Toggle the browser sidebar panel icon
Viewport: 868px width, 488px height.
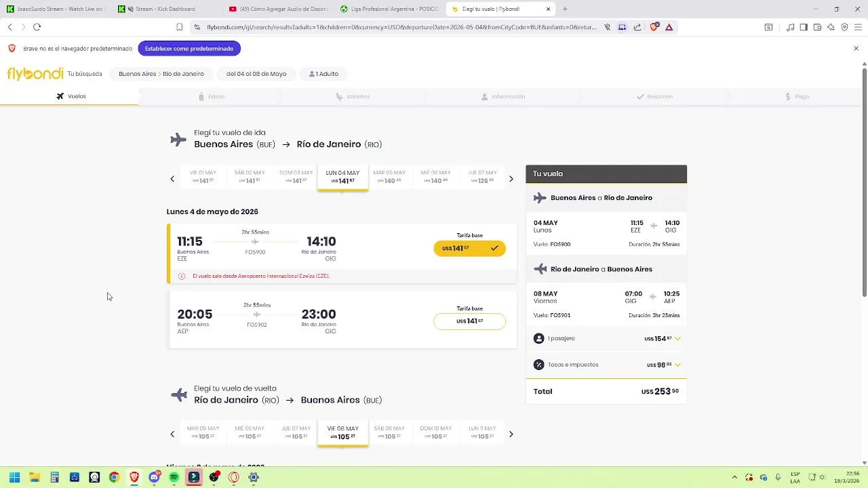[804, 27]
